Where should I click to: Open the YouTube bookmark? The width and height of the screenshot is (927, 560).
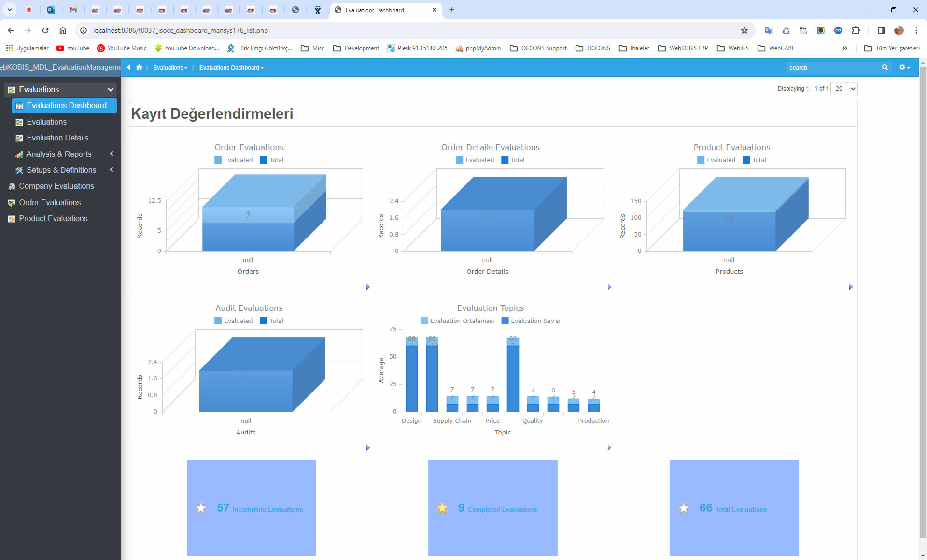coord(73,48)
